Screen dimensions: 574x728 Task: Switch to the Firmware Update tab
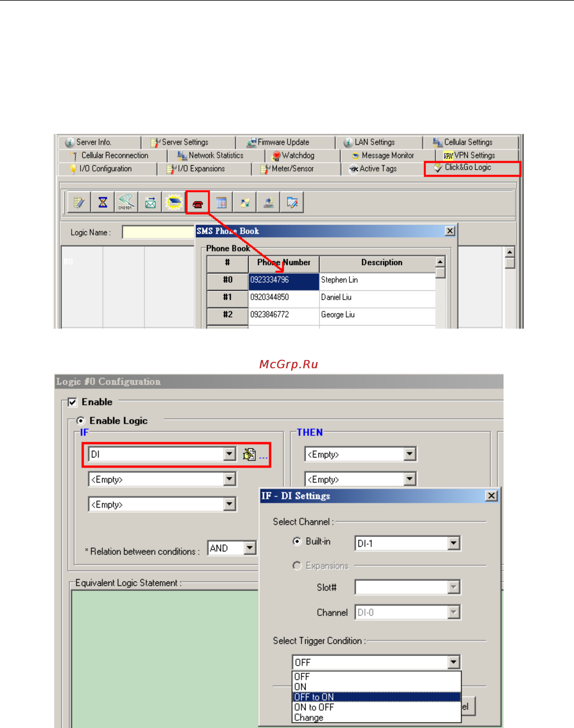[286, 142]
